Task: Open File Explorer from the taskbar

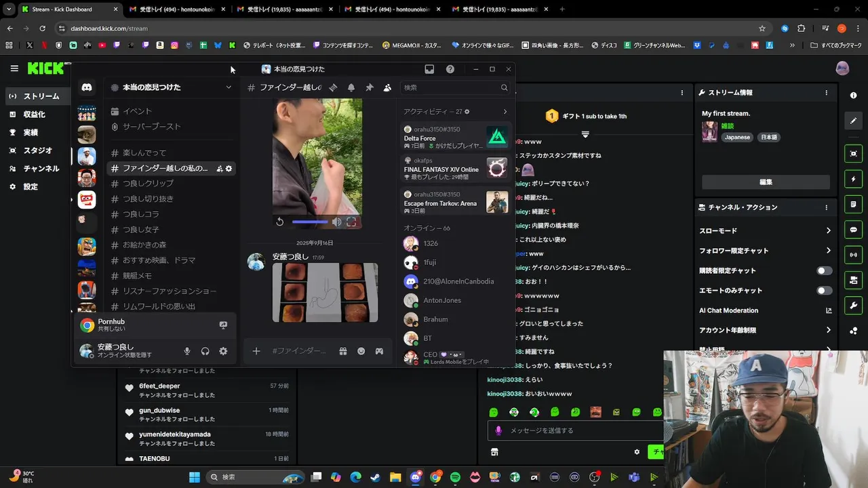Action: [395, 477]
